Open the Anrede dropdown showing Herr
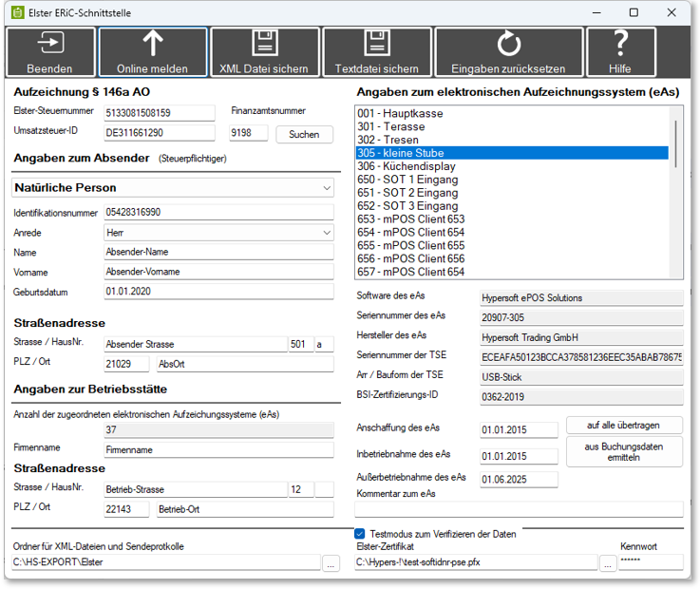700x589 pixels. pyautogui.click(x=327, y=233)
